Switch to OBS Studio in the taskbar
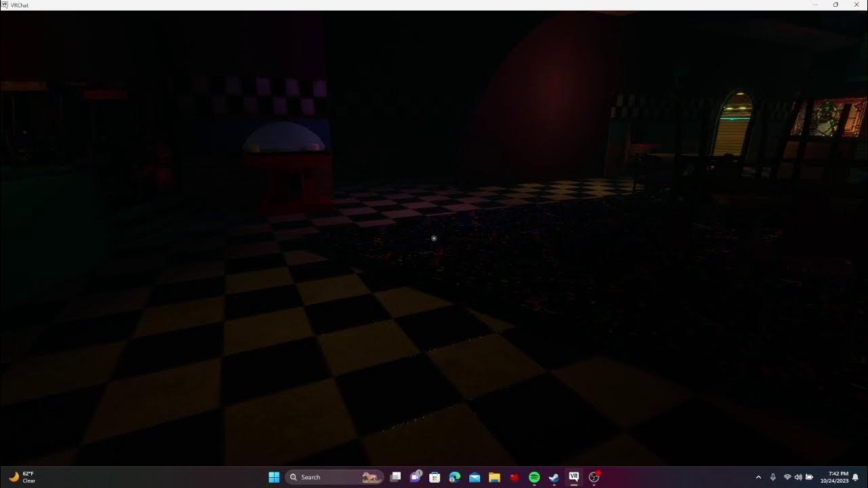Viewport: 868px width, 488px height. click(x=594, y=477)
